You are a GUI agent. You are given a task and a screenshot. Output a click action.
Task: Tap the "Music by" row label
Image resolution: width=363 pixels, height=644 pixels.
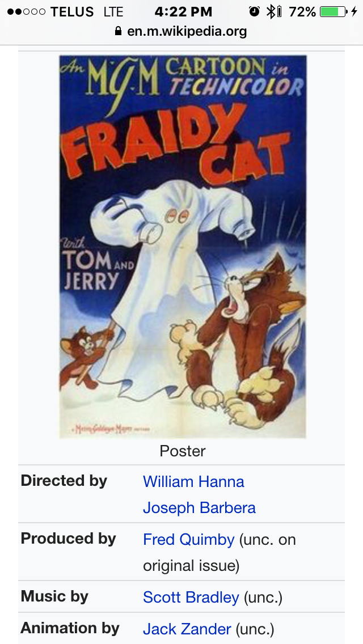[x=54, y=596]
